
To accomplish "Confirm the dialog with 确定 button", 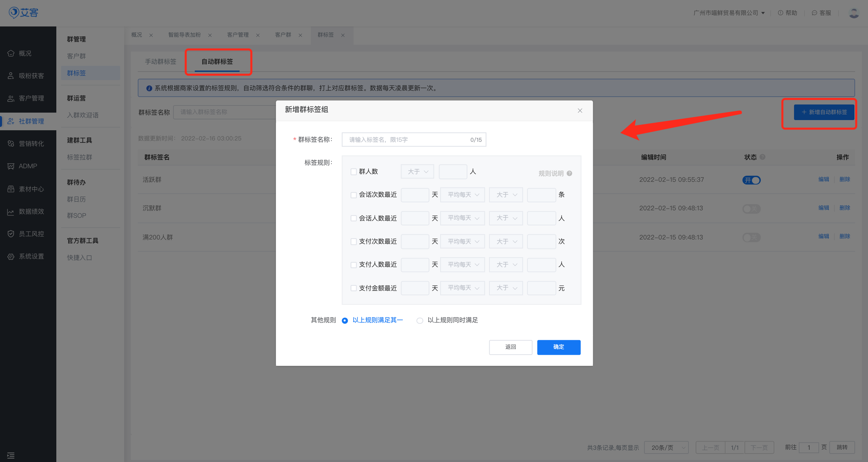I will click(559, 347).
